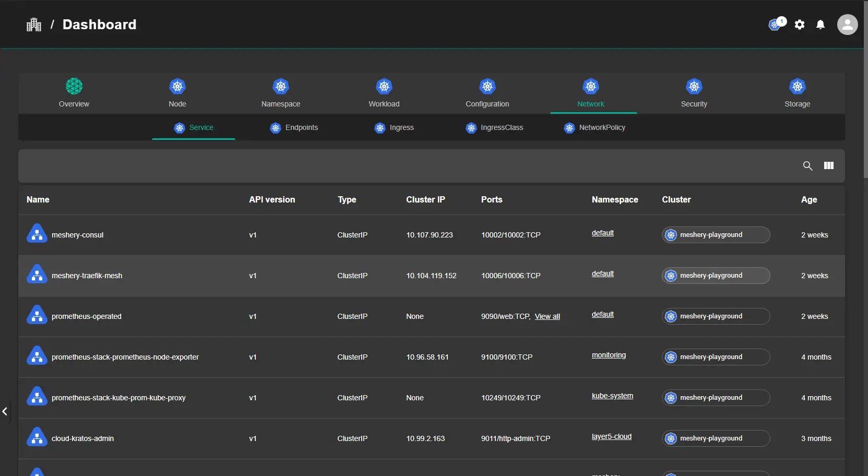Open the view columns icon

828,166
